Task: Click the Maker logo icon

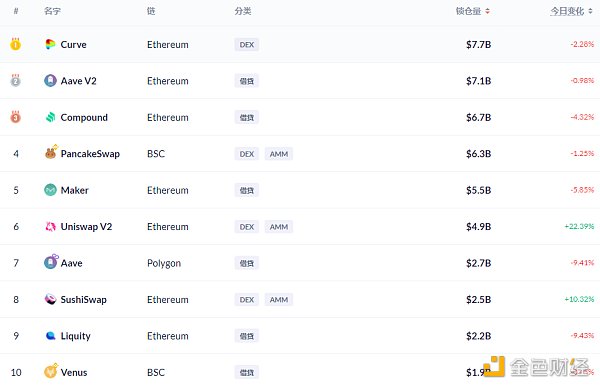Action: click(x=50, y=190)
